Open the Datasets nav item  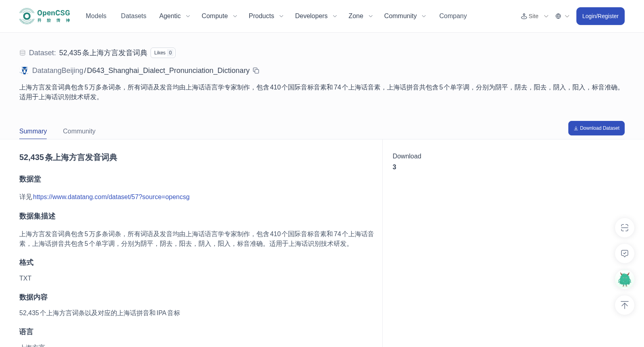click(134, 16)
